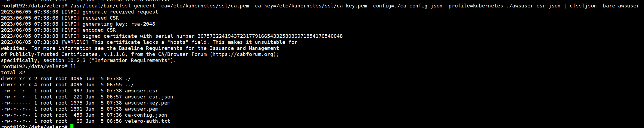This screenshot has height=128, width=644.
Task: Click ca-config.json in the ll listing
Action: click(146, 115)
